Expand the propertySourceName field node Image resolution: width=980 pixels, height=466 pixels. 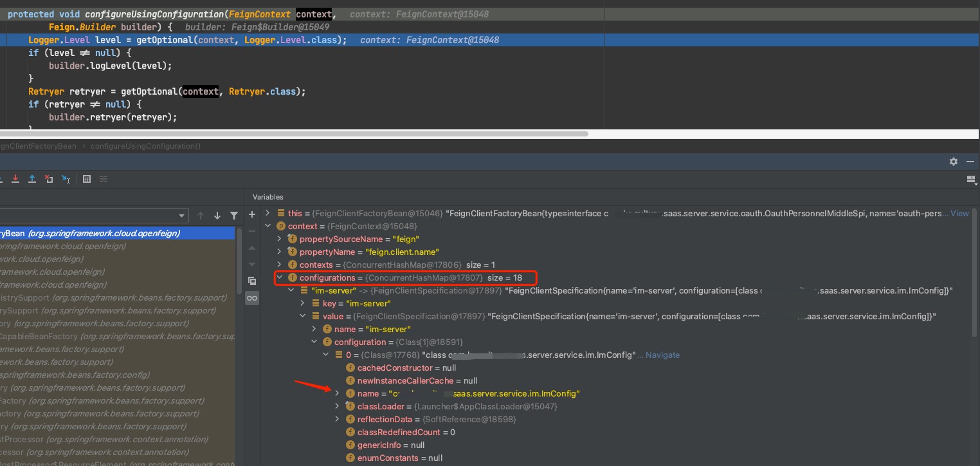point(280,239)
